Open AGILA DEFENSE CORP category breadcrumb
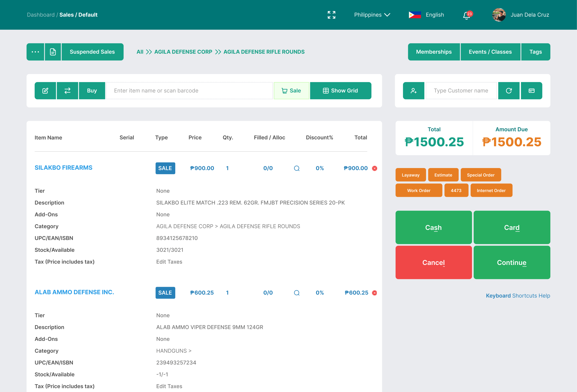577x392 pixels. pyautogui.click(x=183, y=52)
